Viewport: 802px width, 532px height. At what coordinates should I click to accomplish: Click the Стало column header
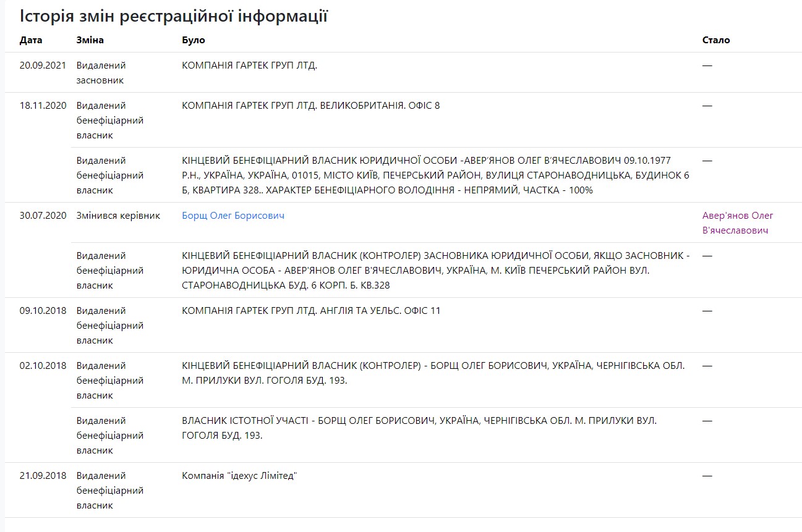click(x=716, y=40)
